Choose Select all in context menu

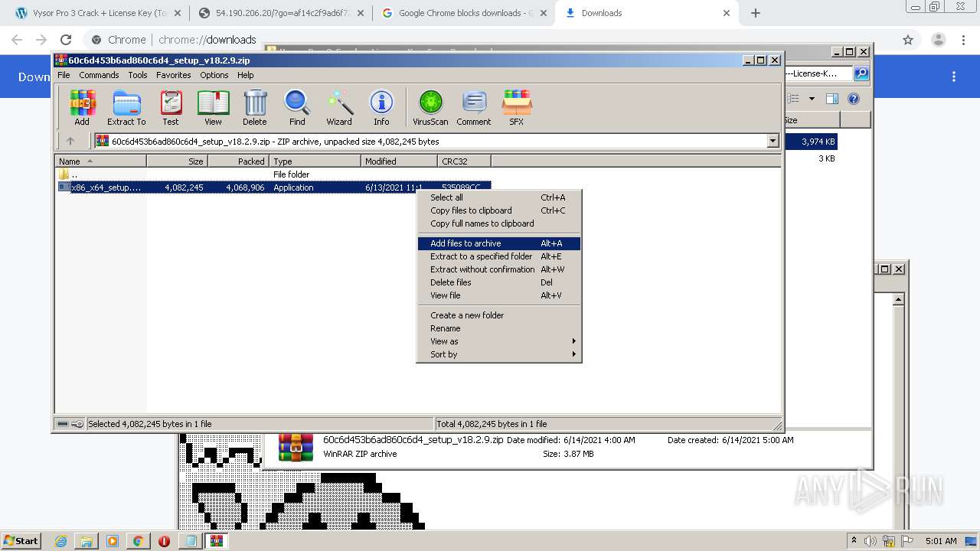point(499,197)
